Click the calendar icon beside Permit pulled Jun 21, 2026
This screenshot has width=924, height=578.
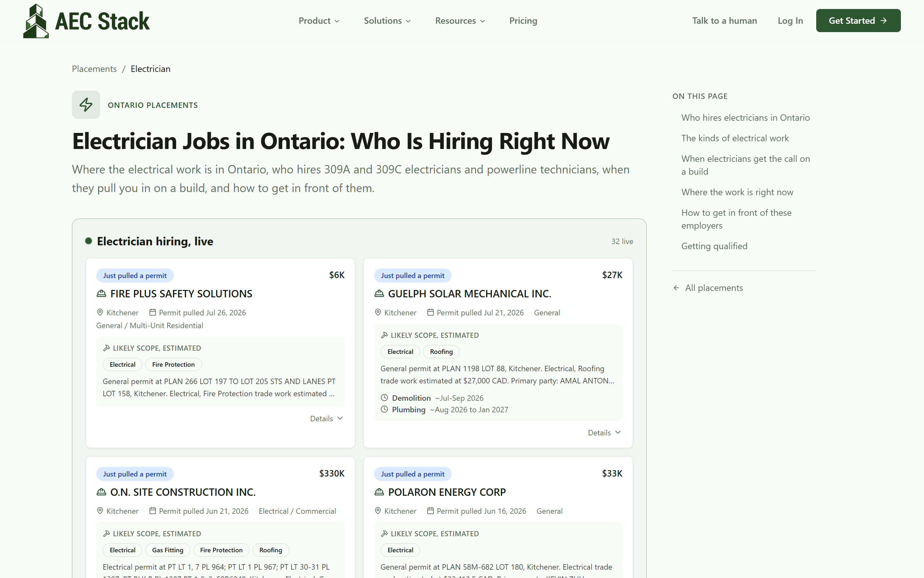coord(152,511)
